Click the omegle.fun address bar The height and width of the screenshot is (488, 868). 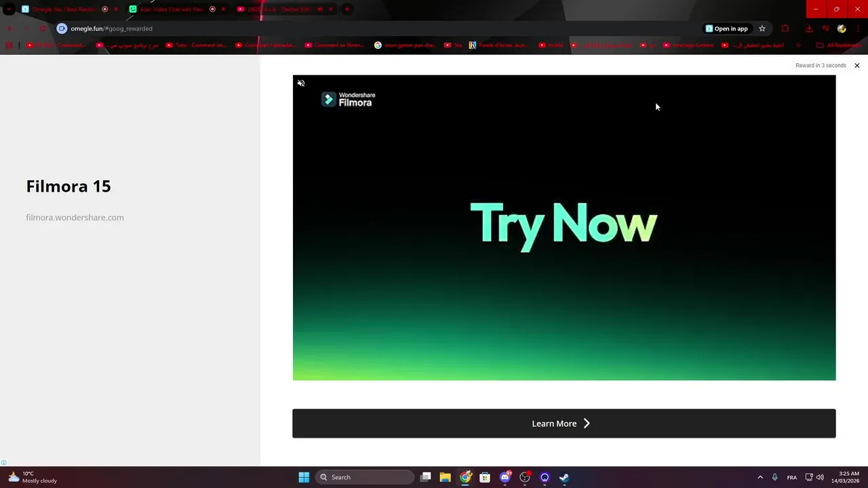point(380,28)
